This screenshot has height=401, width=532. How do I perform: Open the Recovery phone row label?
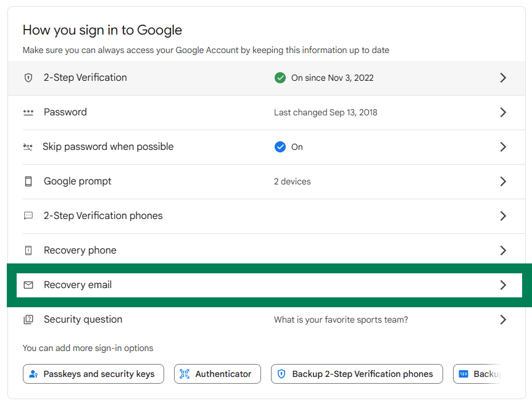[80, 250]
